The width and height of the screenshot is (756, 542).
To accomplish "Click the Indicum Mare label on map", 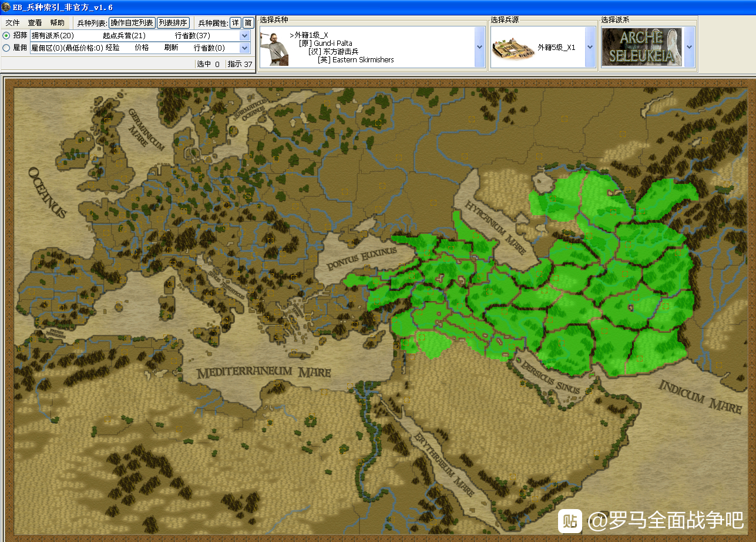I will [x=700, y=396].
